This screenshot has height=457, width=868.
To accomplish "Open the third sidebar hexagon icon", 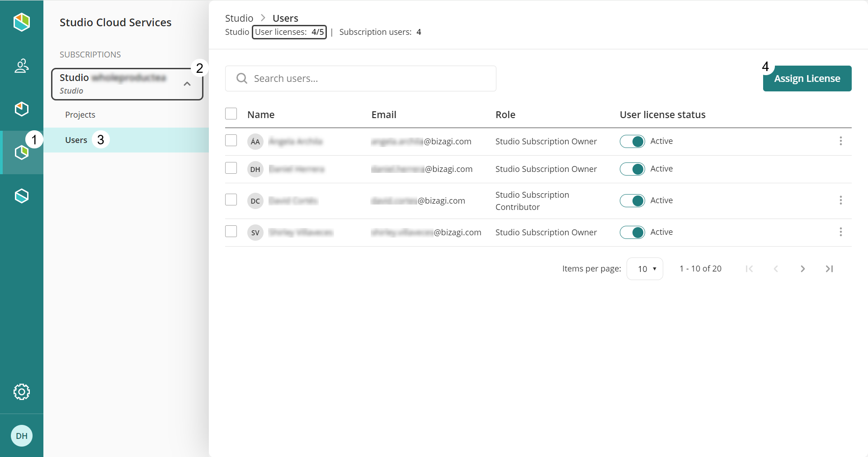I will point(22,109).
